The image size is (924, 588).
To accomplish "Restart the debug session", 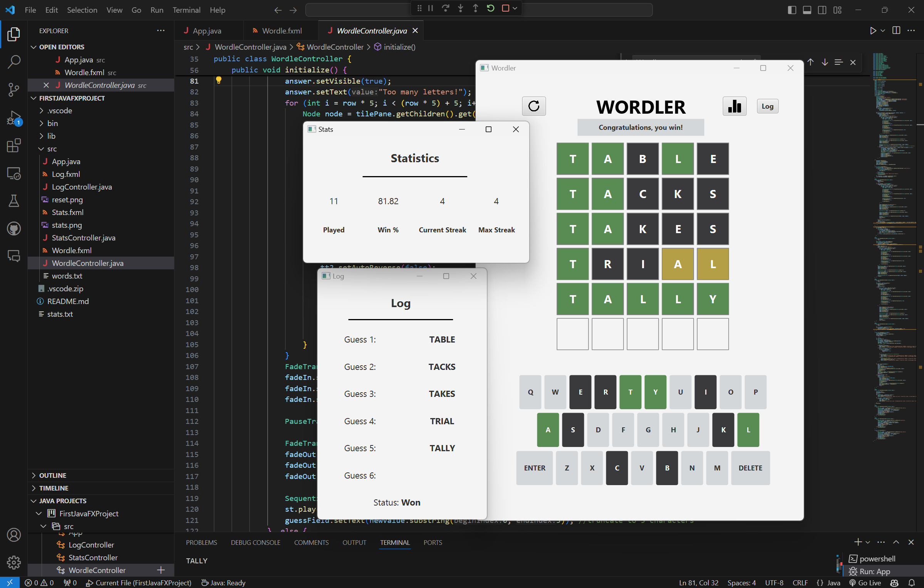I will click(491, 8).
